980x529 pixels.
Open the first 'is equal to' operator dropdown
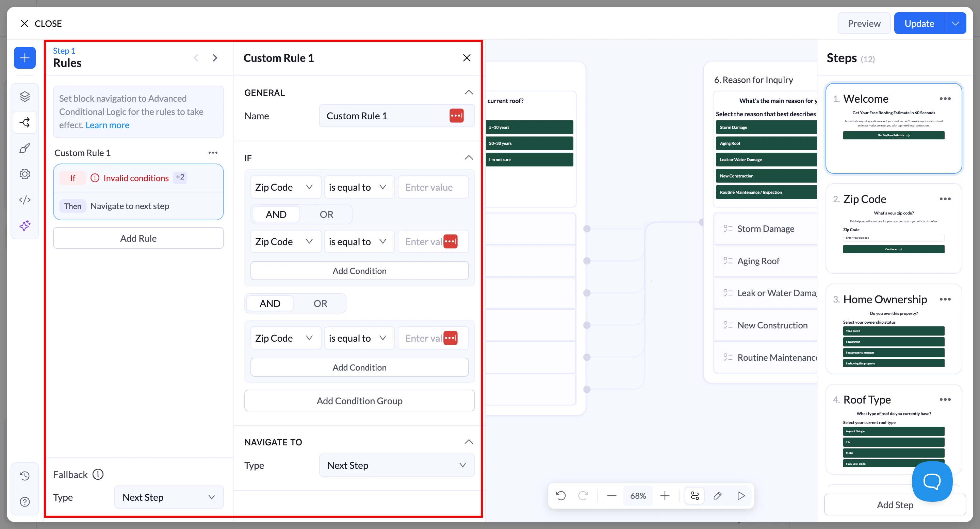point(359,187)
